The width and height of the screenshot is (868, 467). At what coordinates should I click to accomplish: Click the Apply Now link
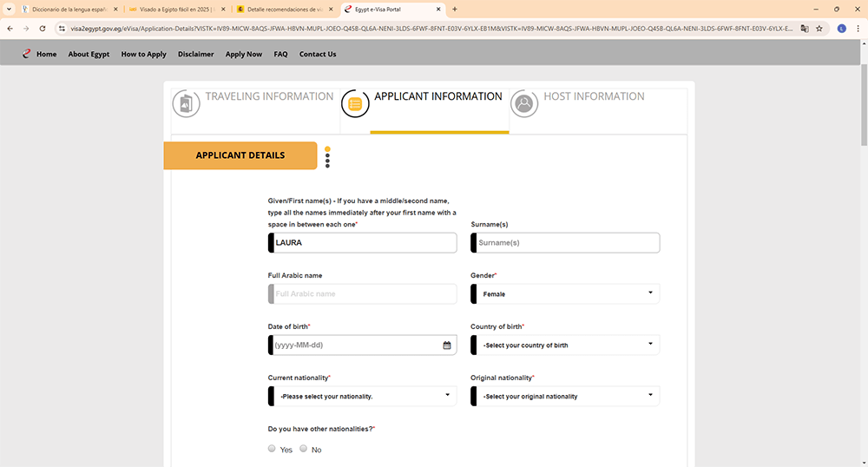click(243, 54)
